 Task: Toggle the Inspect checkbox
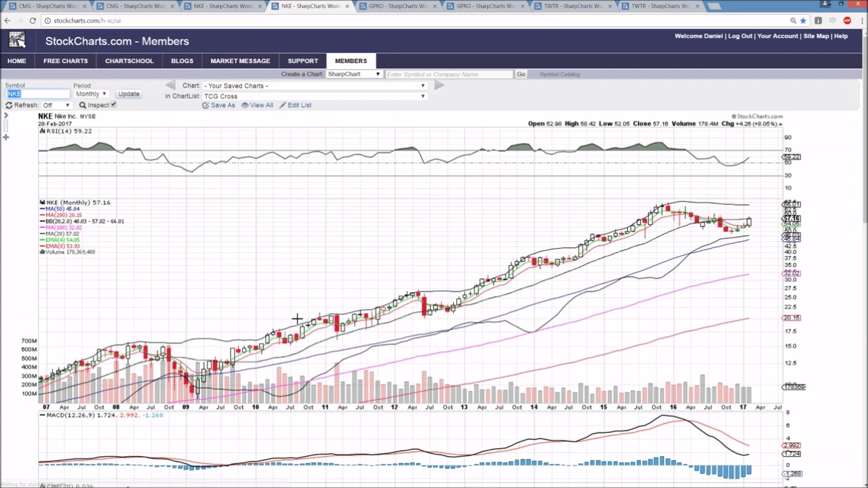[x=113, y=104]
